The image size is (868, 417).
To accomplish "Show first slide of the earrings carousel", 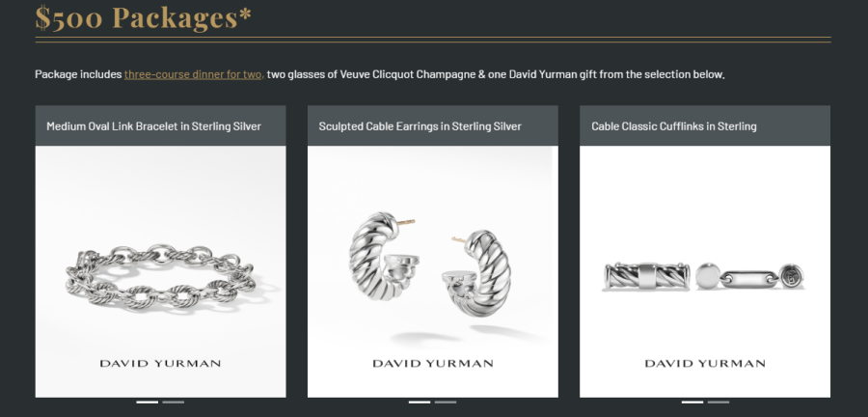I will pos(420,403).
